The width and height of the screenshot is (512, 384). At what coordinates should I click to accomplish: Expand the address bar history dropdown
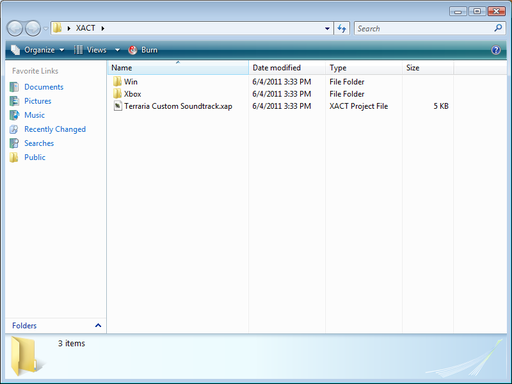point(327,29)
